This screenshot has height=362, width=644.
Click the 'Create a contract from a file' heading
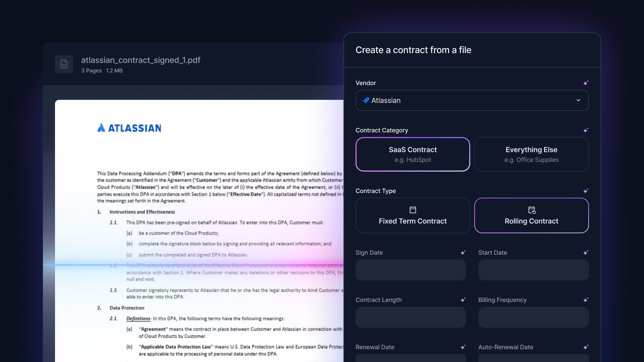(413, 50)
